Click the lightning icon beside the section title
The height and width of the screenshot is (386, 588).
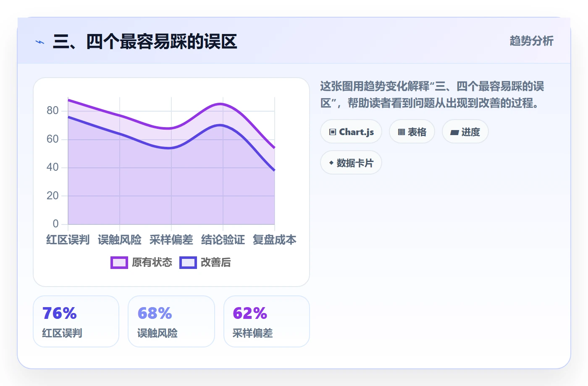coord(40,42)
